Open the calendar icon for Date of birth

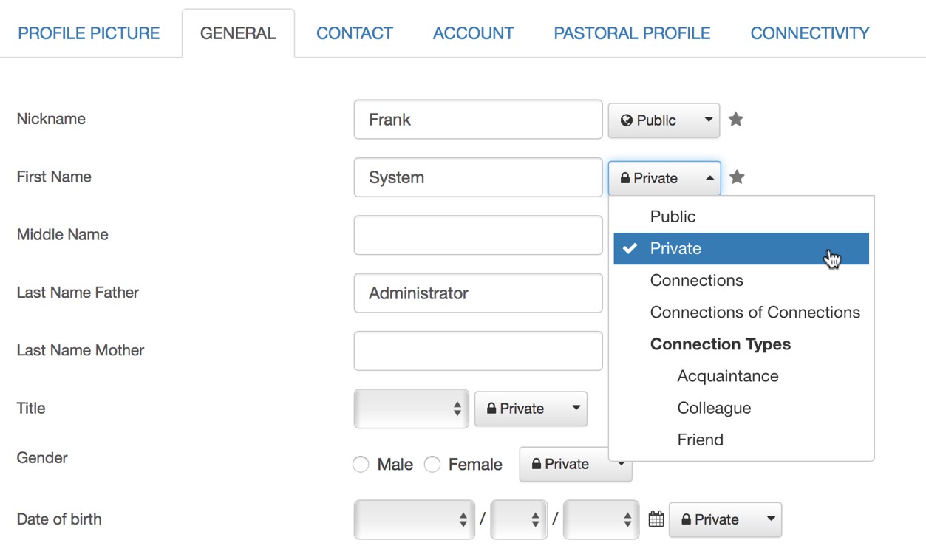coord(656,519)
